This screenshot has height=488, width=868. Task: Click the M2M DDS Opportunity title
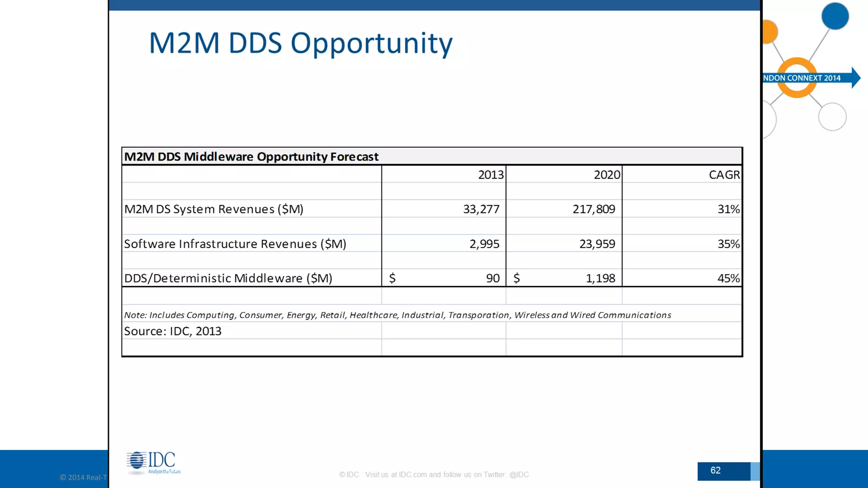click(x=300, y=43)
